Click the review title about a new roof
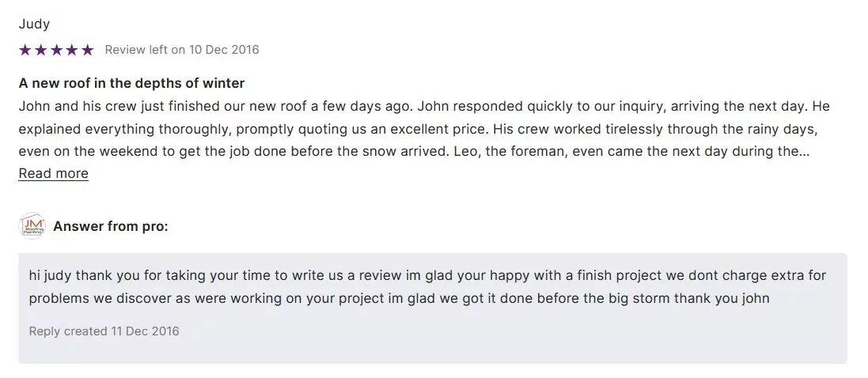 click(131, 83)
